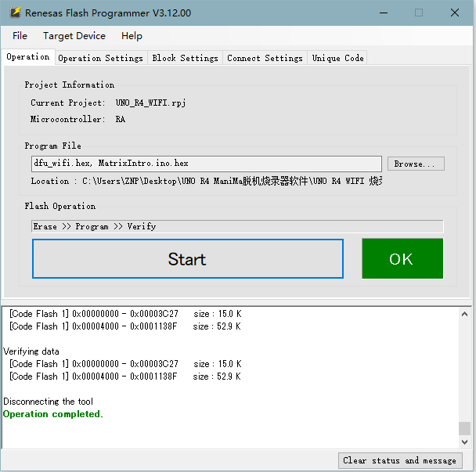Viewport: 476px width, 472px height.
Task: Click the Program File group label
Action: (52, 146)
